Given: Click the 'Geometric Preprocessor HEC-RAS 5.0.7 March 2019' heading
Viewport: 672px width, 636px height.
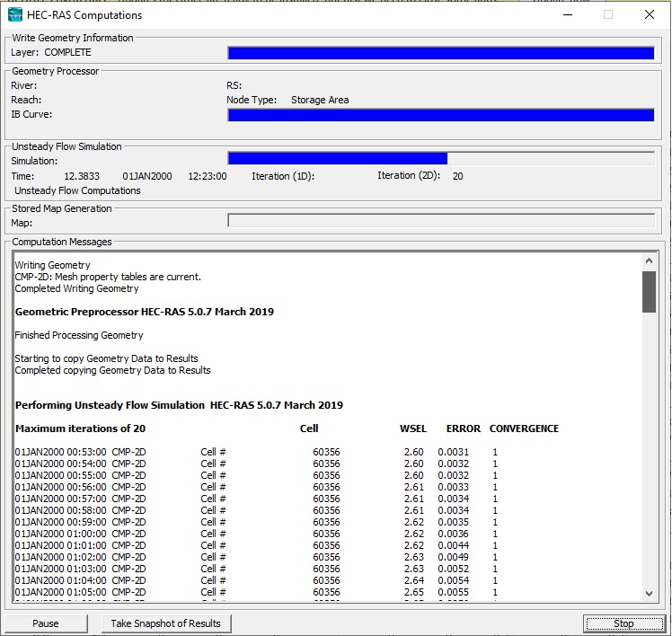Looking at the screenshot, I should (145, 312).
